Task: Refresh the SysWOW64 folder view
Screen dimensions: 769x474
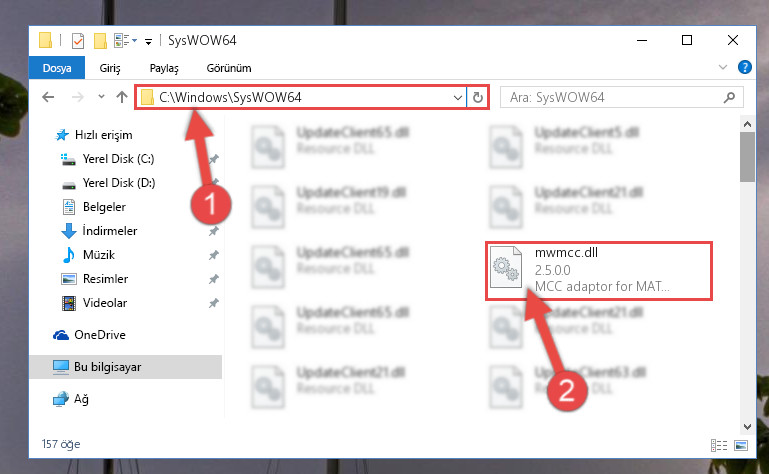Action: tap(478, 97)
